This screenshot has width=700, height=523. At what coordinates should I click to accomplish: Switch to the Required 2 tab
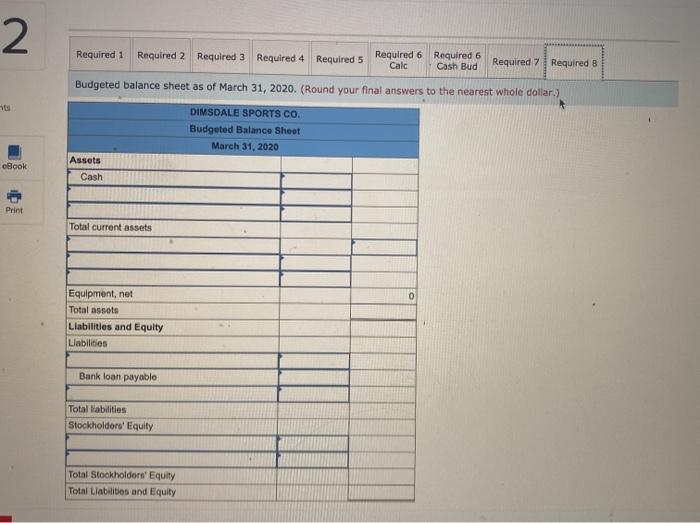(x=161, y=56)
